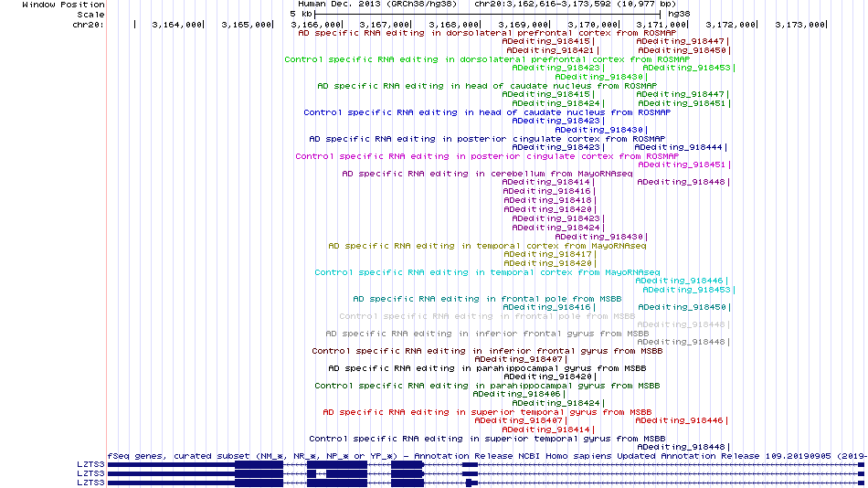The height and width of the screenshot is (488, 868).
Task: Select ADediting_918406 in the Control parahippocampal gyrus track
Action: 519,395
